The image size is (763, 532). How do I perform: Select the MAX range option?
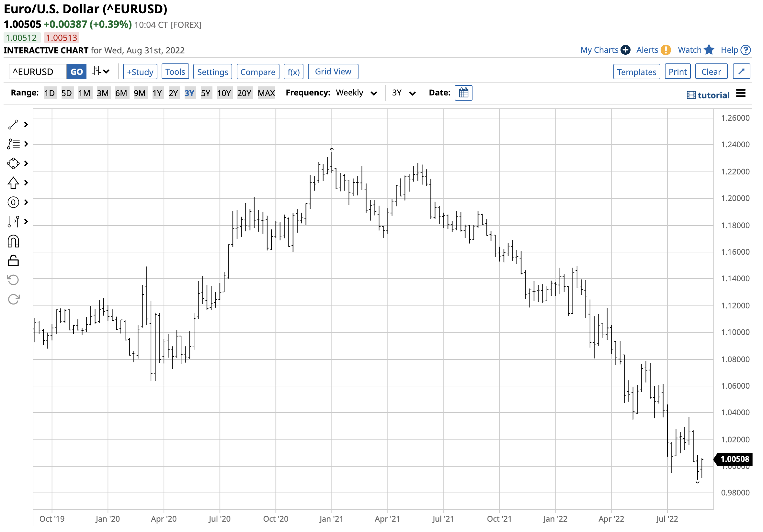(266, 93)
